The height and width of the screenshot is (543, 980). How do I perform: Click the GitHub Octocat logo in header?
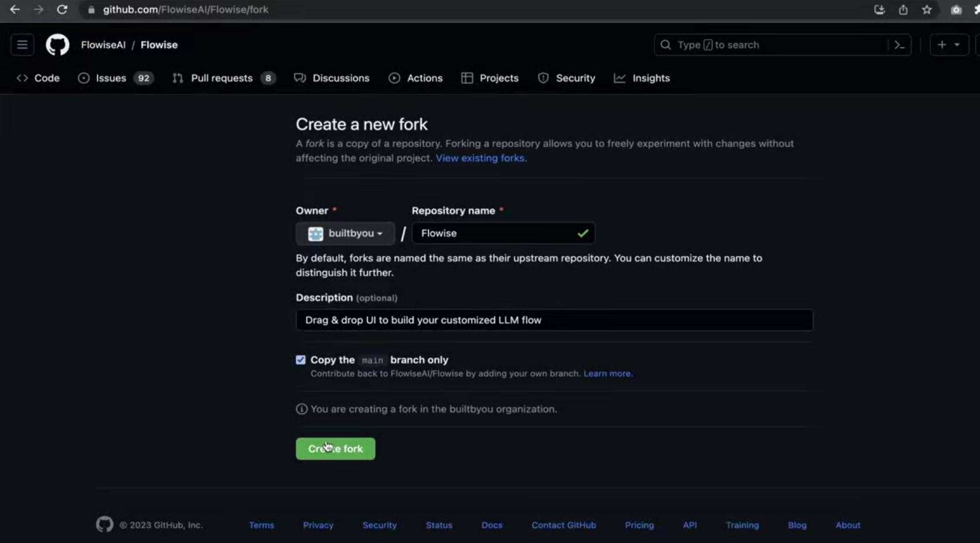tap(57, 45)
